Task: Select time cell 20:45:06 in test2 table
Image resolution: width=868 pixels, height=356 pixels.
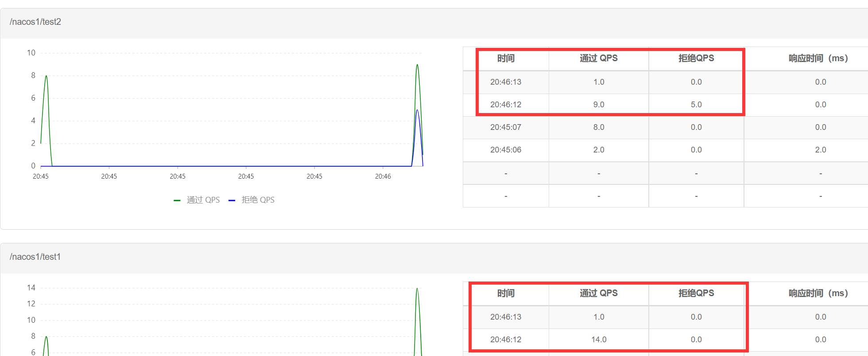Action: tap(506, 150)
